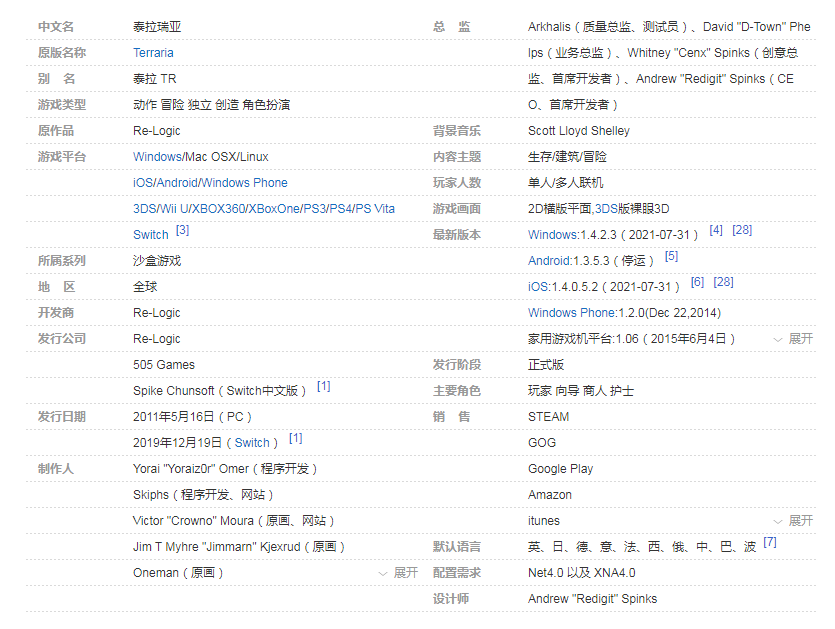The width and height of the screenshot is (835, 629).
Task: Open Switch link in 2019 release date
Action: click(x=252, y=443)
